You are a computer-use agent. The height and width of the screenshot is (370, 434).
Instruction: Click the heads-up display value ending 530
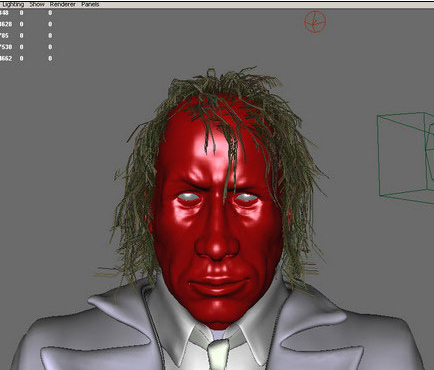6,47
